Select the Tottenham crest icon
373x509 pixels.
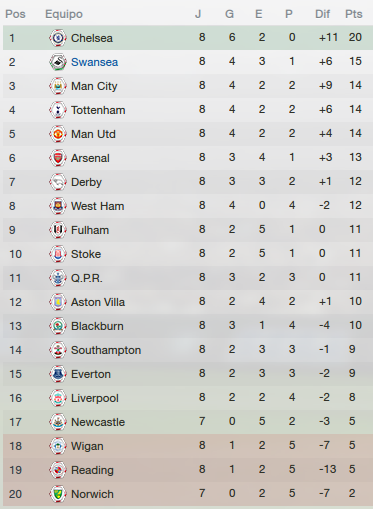58,110
